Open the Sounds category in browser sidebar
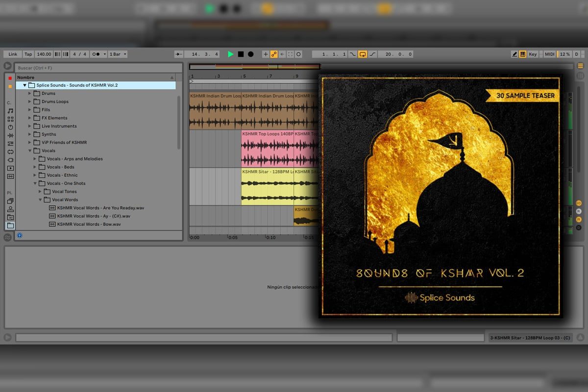The image size is (588, 392). 10,111
